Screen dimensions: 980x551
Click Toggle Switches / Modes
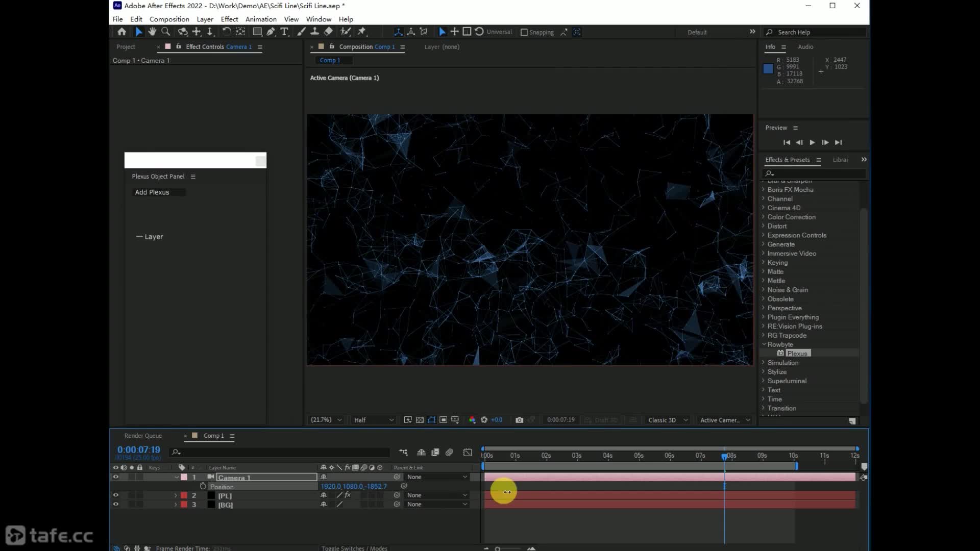tap(354, 548)
